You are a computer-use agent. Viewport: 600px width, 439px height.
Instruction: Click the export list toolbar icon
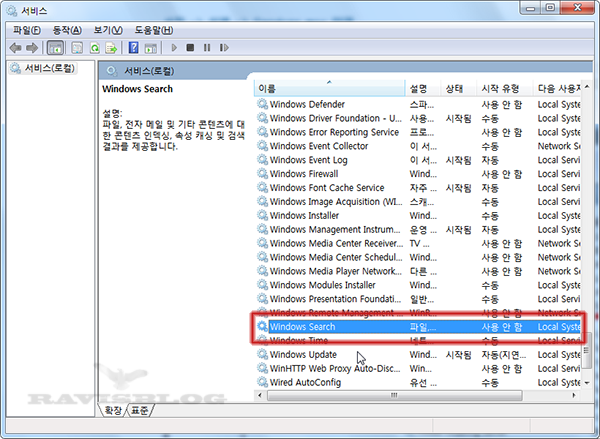coord(111,48)
